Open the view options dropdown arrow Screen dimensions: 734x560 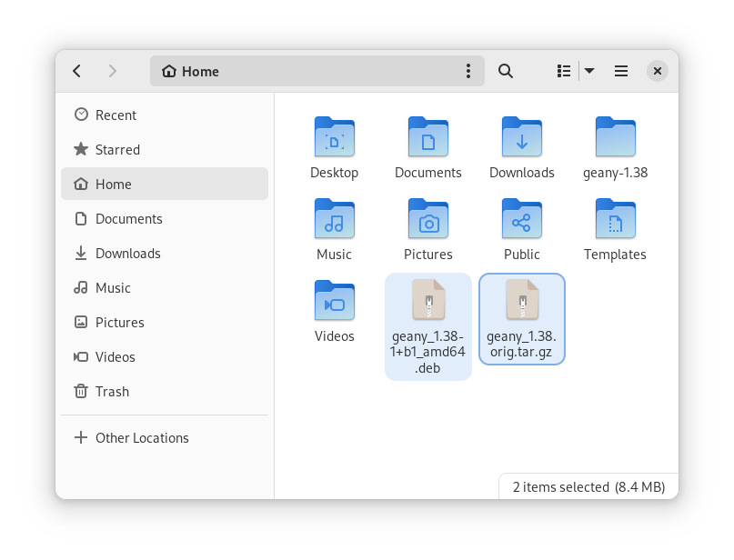[x=589, y=71]
